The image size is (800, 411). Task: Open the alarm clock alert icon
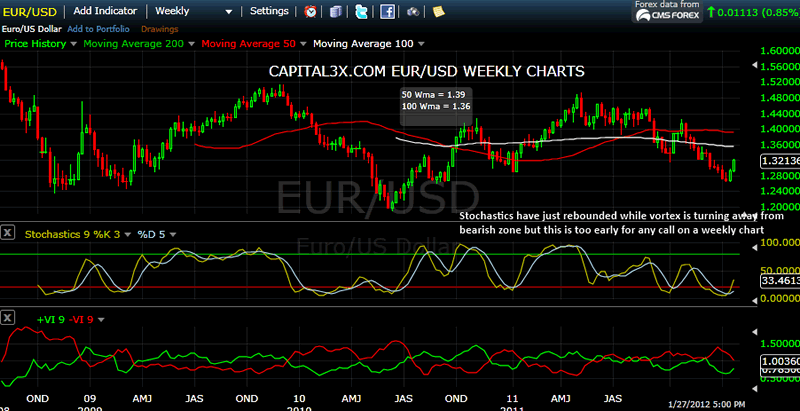[x=310, y=11]
